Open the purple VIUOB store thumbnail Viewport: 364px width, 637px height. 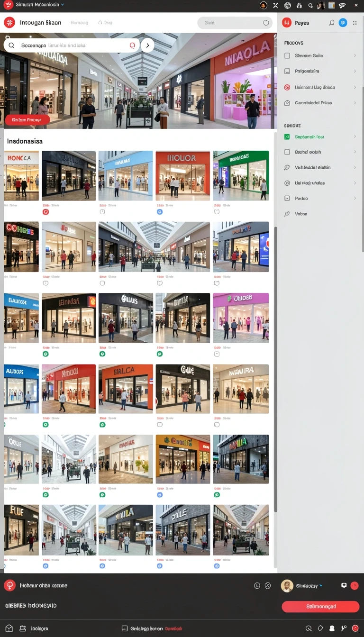tap(241, 318)
